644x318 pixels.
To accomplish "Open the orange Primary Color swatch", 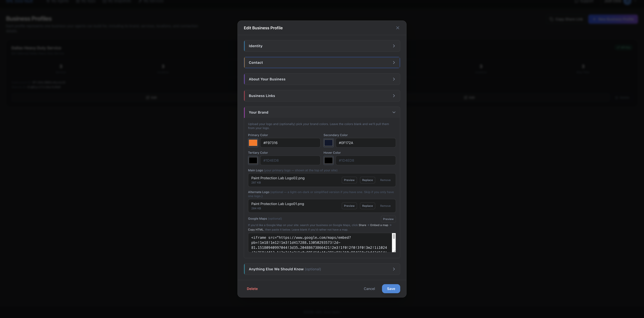I will (x=253, y=143).
